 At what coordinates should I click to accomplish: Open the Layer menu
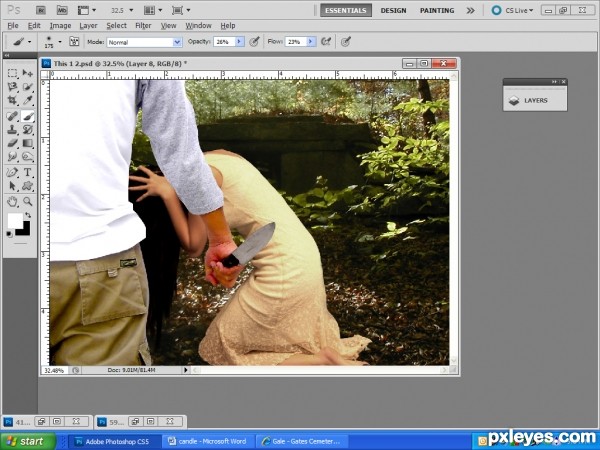88,26
